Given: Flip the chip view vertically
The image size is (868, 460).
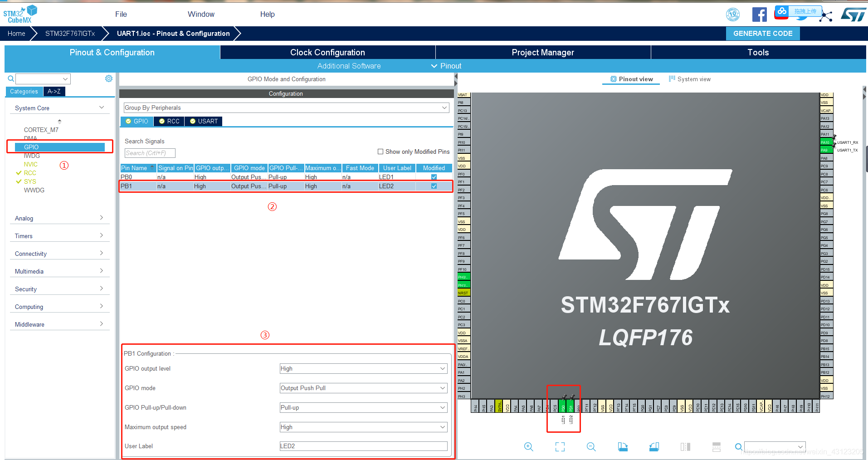Looking at the screenshot, I should tap(717, 447).
